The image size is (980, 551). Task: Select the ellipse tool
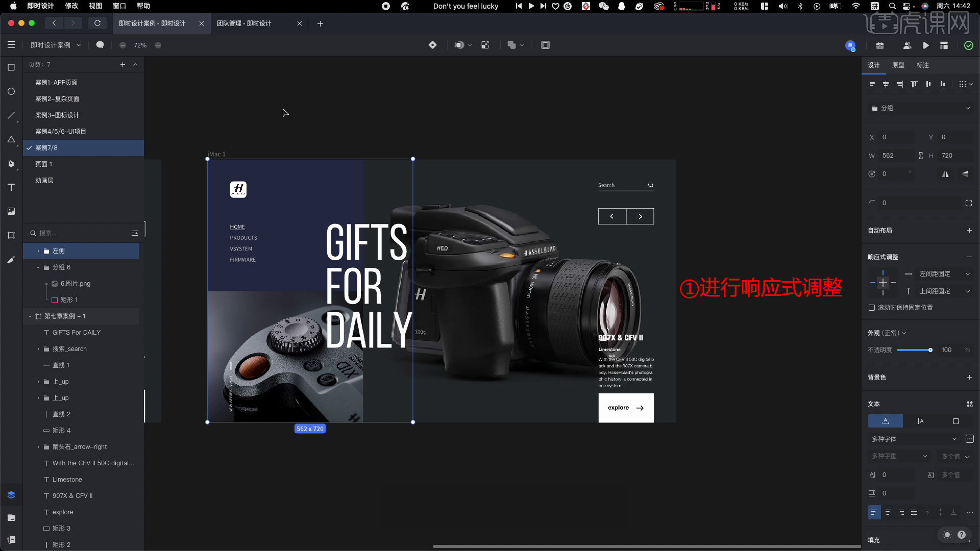(x=11, y=91)
